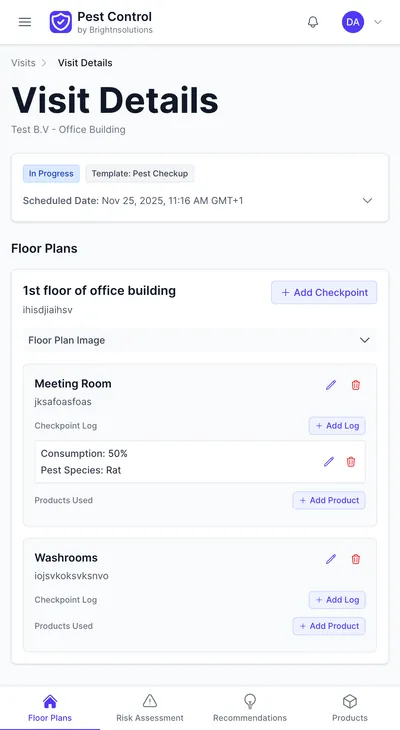The width and height of the screenshot is (400, 730).
Task: Expand the visit details status card chevron
Action: tap(367, 201)
